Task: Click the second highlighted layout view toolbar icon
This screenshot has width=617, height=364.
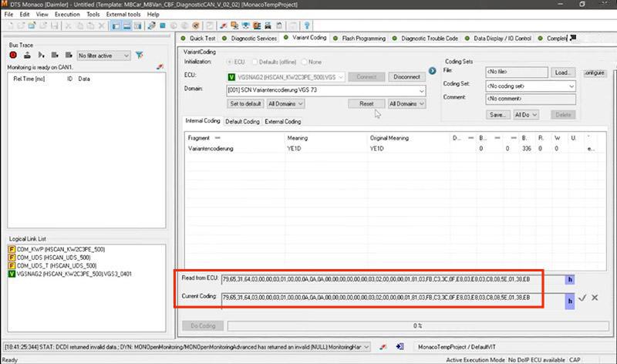Action: coord(126,26)
